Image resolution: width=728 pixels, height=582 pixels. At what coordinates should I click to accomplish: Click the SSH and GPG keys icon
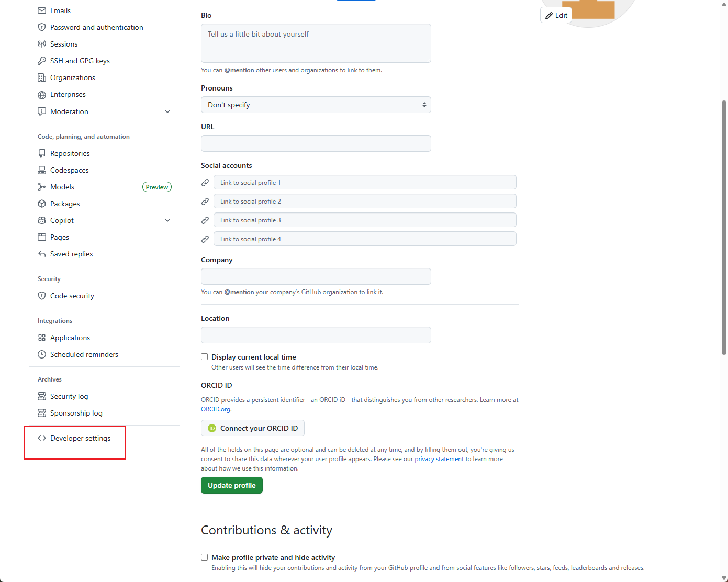point(42,61)
